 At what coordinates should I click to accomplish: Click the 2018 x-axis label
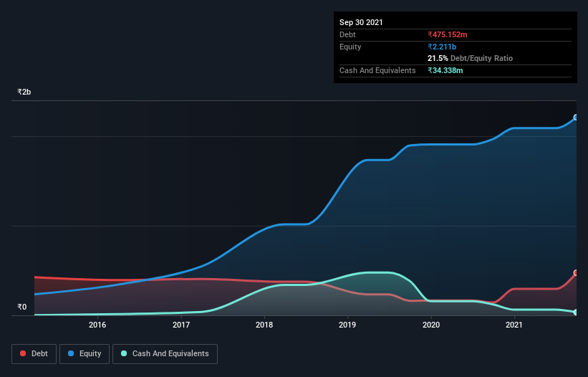tap(264, 325)
